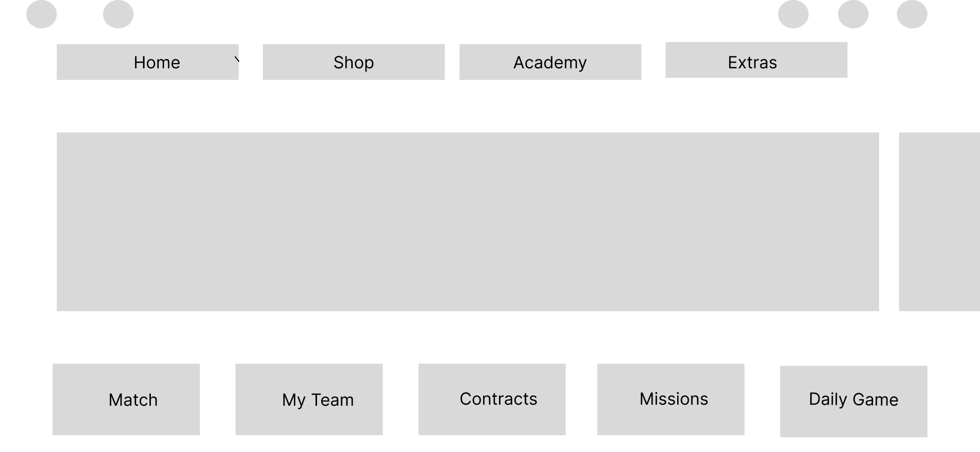View the Contracts screen
Image resolution: width=980 pixels, height=452 pixels.
pos(492,399)
